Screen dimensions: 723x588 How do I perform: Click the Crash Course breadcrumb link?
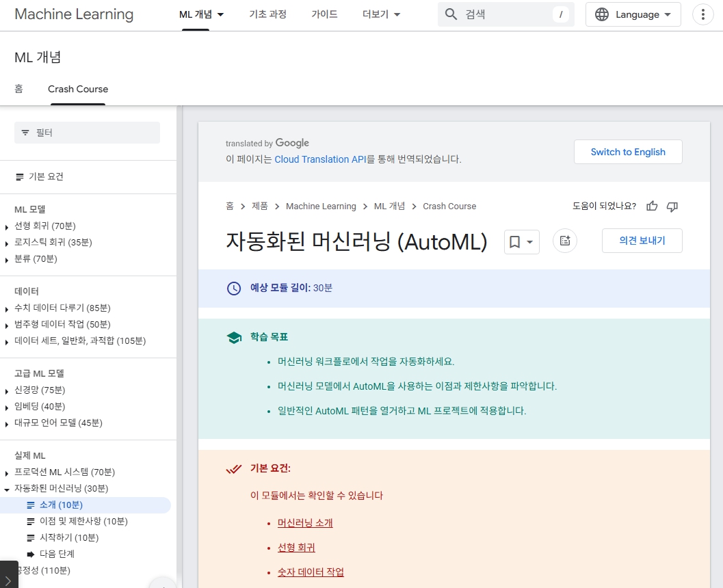pos(449,206)
